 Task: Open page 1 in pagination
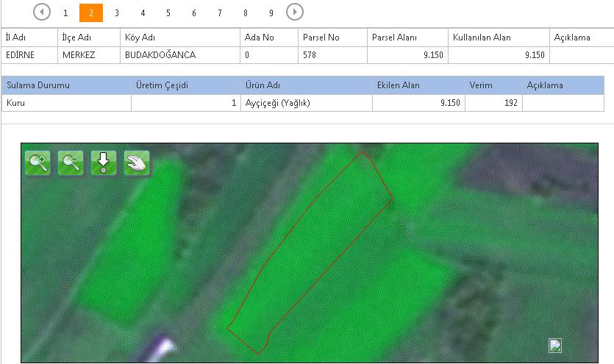pos(65,13)
